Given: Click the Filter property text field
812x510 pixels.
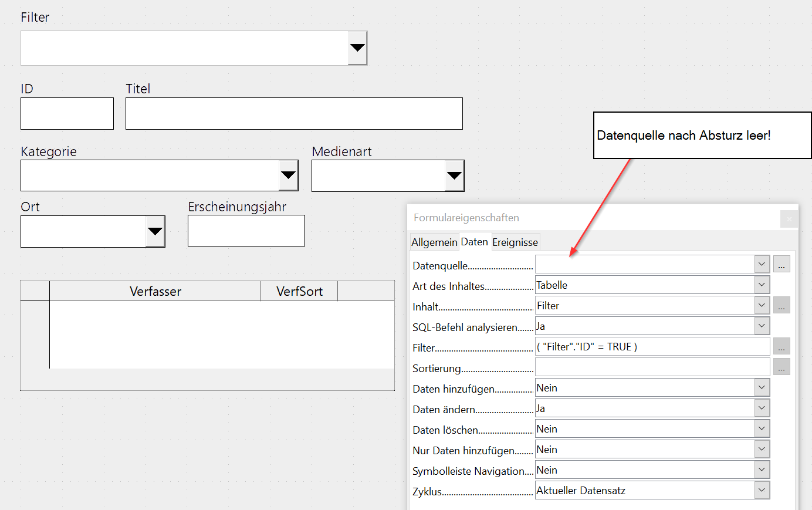Looking at the screenshot, I should tap(652, 346).
